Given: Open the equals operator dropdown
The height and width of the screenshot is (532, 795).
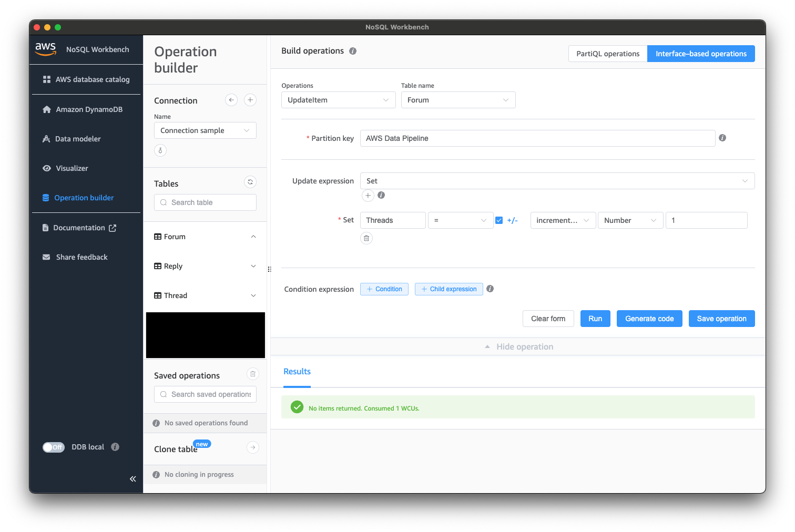Looking at the screenshot, I should click(461, 220).
